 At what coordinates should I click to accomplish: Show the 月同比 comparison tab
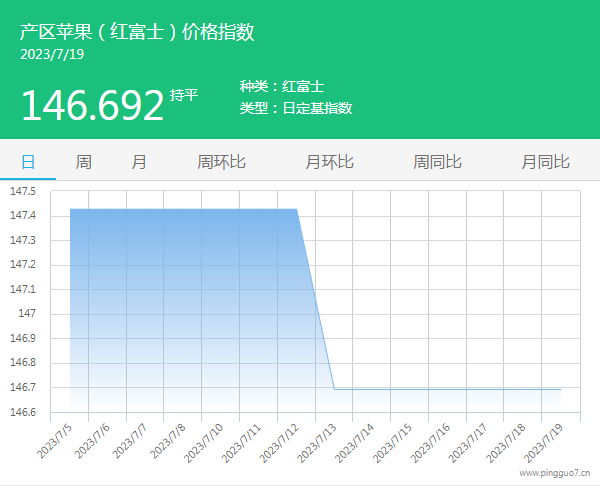point(545,161)
